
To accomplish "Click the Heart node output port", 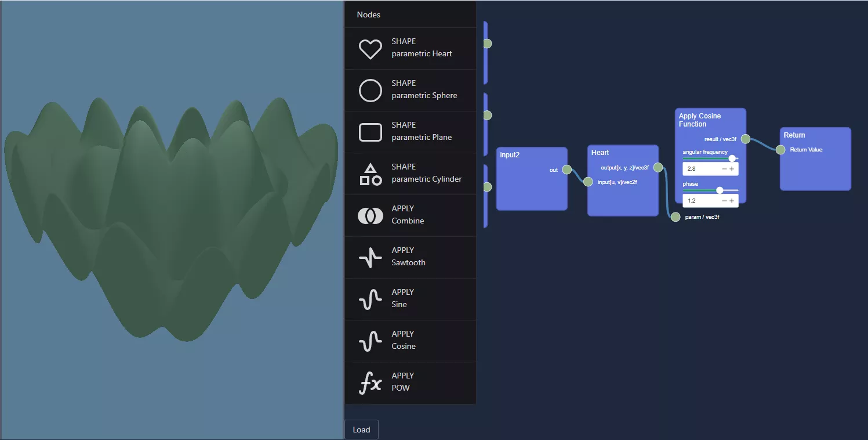I will click(x=658, y=167).
